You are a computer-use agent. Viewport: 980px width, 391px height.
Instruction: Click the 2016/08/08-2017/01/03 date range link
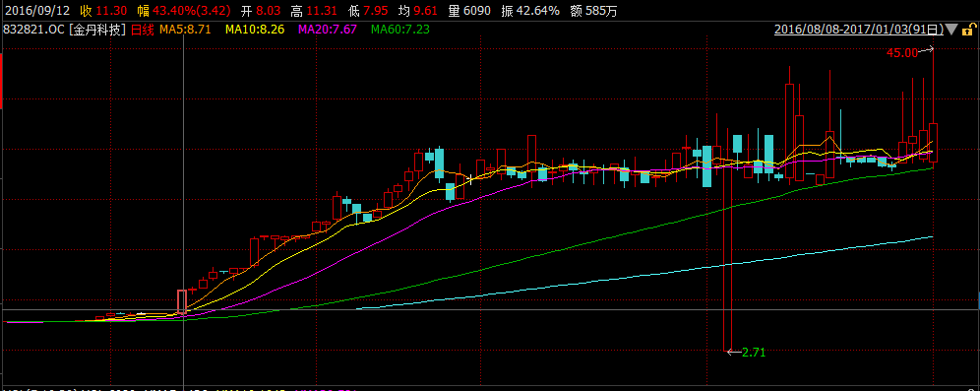tap(859, 30)
